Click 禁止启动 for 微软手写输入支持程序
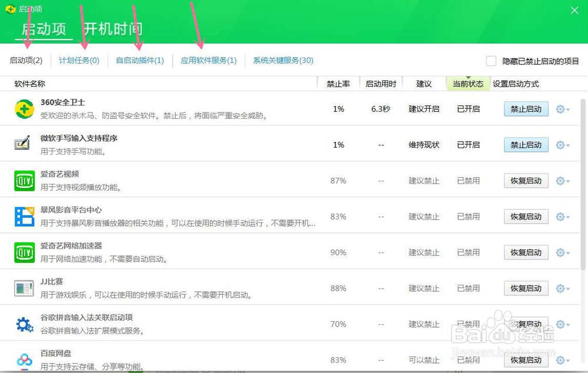 pos(526,145)
